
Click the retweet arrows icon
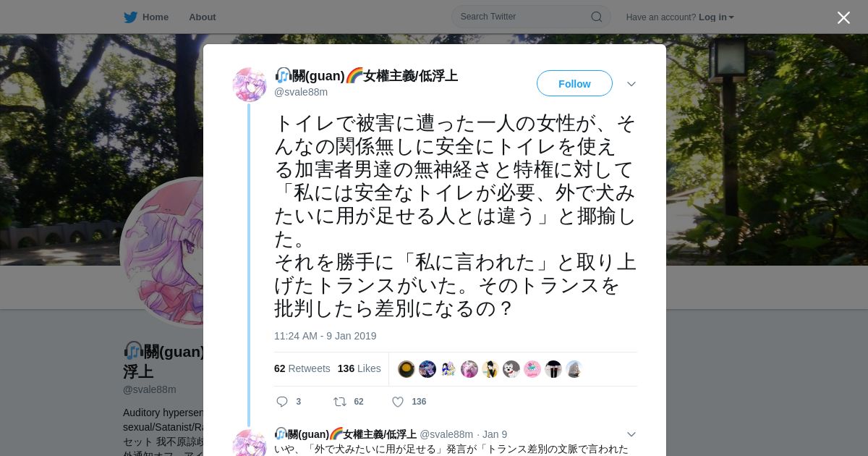point(339,402)
